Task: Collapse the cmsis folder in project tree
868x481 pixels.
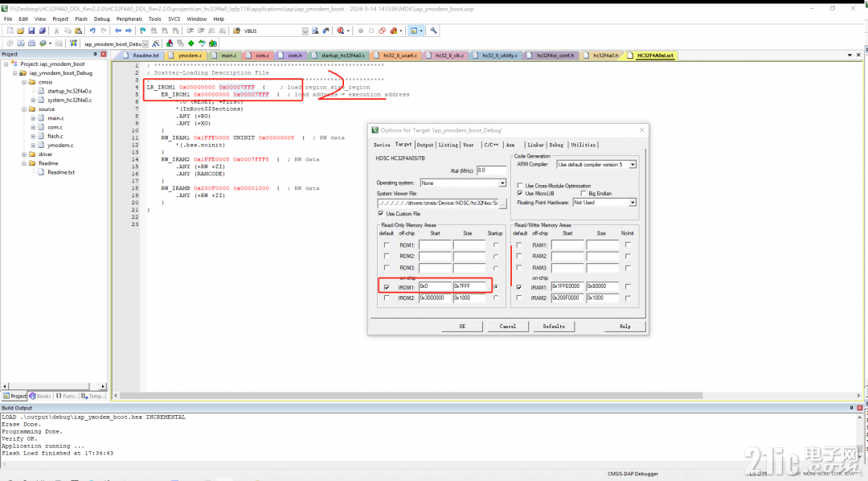Action: tap(24, 82)
